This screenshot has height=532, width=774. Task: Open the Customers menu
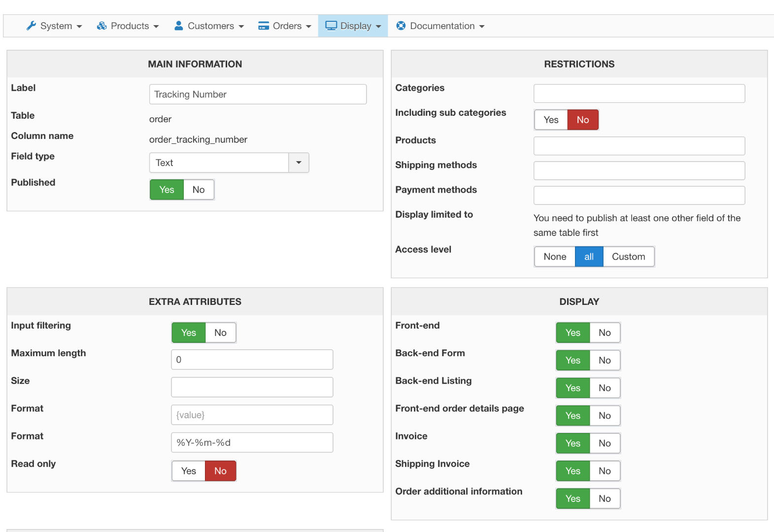[210, 26]
